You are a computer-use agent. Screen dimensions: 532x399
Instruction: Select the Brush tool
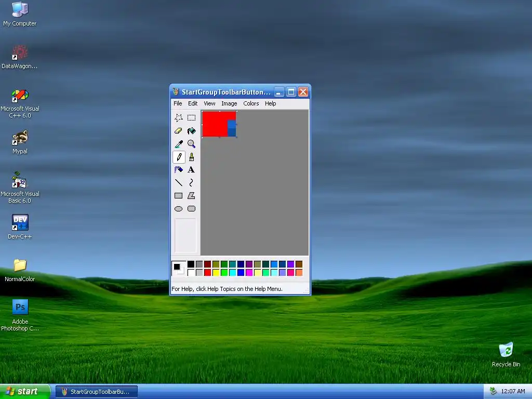tap(191, 157)
